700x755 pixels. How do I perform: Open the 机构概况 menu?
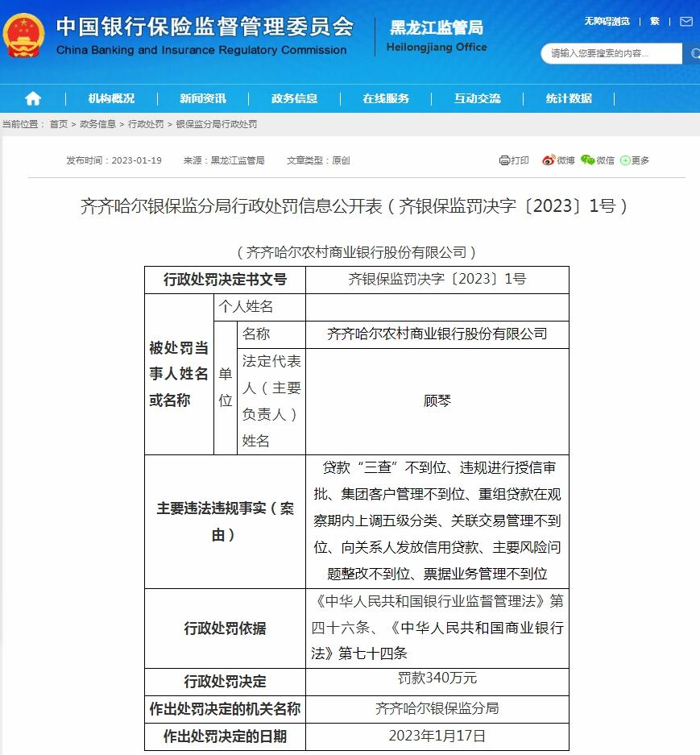112,98
